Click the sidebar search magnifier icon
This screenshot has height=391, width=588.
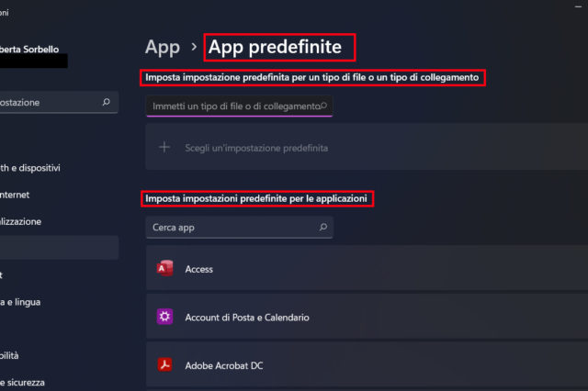coord(107,103)
